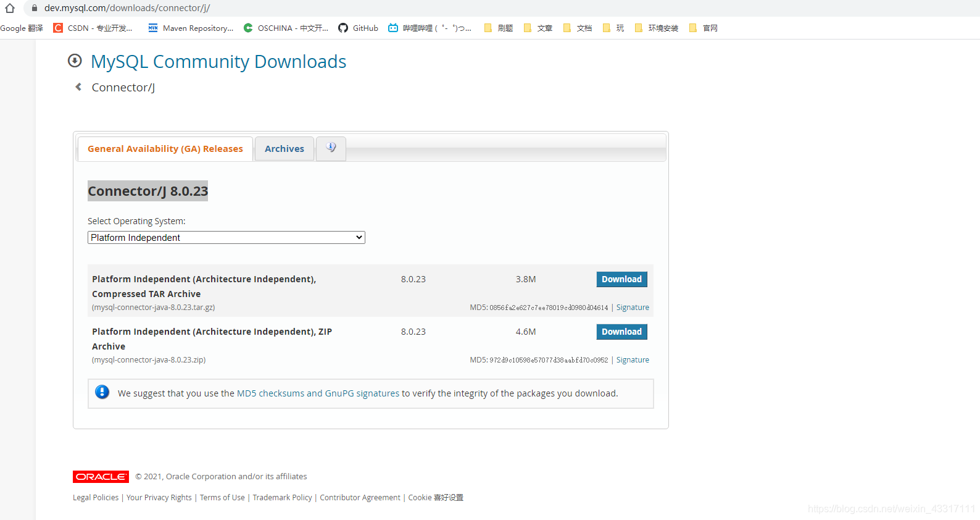
Task: Open the 刷题 bookmark folder
Action: click(499, 28)
